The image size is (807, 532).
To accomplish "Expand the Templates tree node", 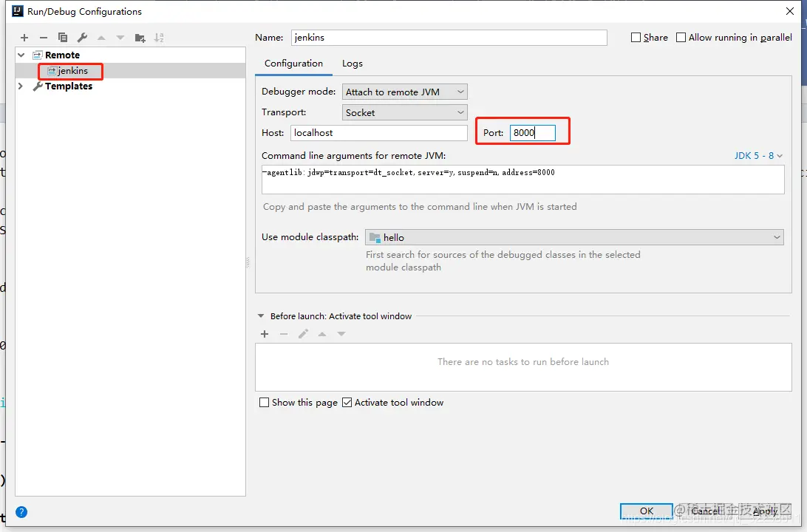I will (x=21, y=86).
